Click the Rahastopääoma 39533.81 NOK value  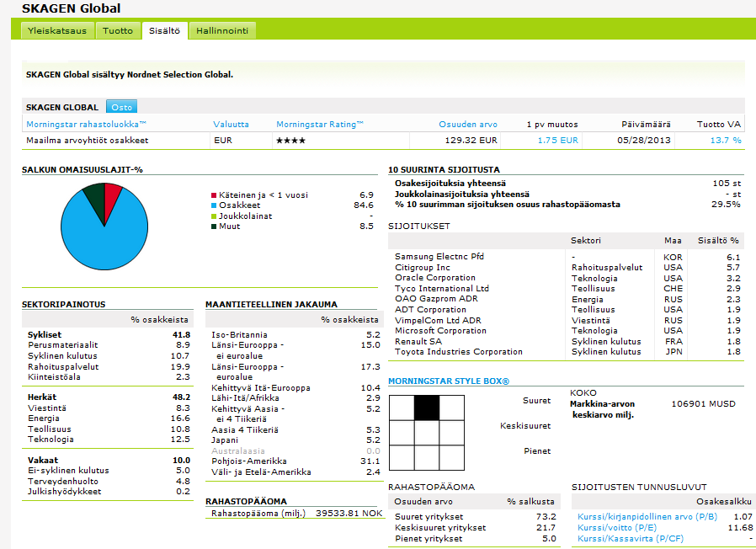point(349,514)
